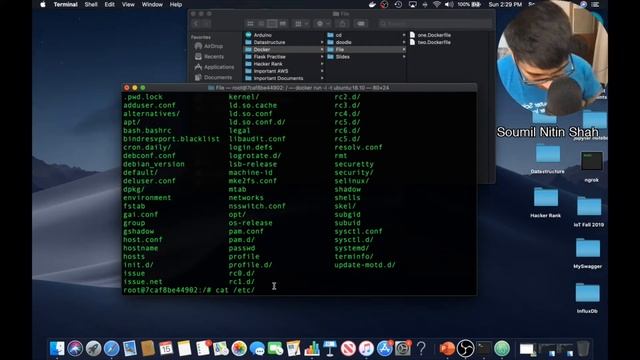Launch Siri from the Dock

(x=75, y=349)
